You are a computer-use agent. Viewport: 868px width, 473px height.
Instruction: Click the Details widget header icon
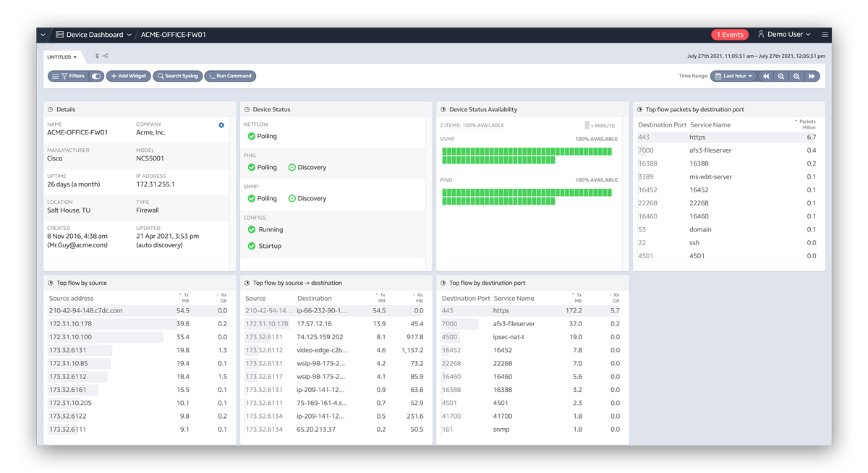click(x=51, y=109)
